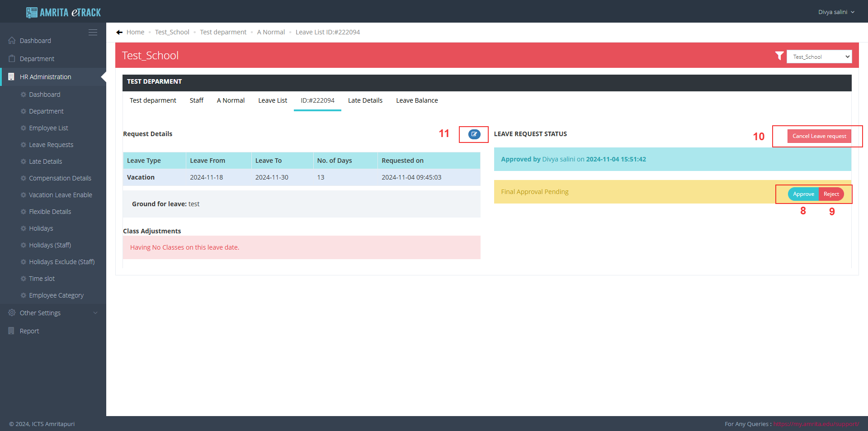868x431 pixels.
Task: Click the filter funnel icon
Action: point(779,56)
